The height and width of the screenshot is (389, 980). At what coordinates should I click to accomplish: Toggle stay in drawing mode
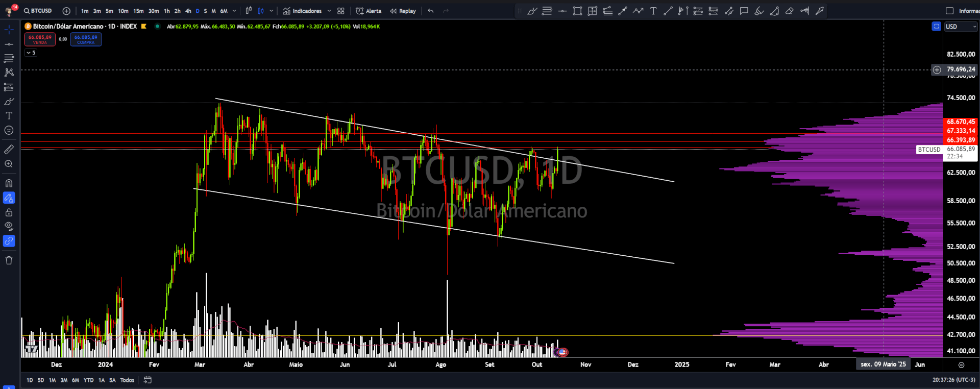(x=9, y=198)
